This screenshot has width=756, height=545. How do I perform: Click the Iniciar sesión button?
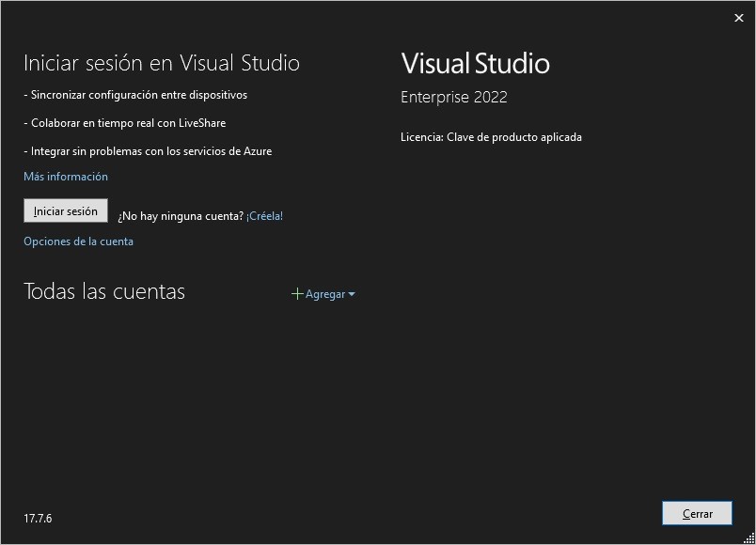click(x=66, y=211)
